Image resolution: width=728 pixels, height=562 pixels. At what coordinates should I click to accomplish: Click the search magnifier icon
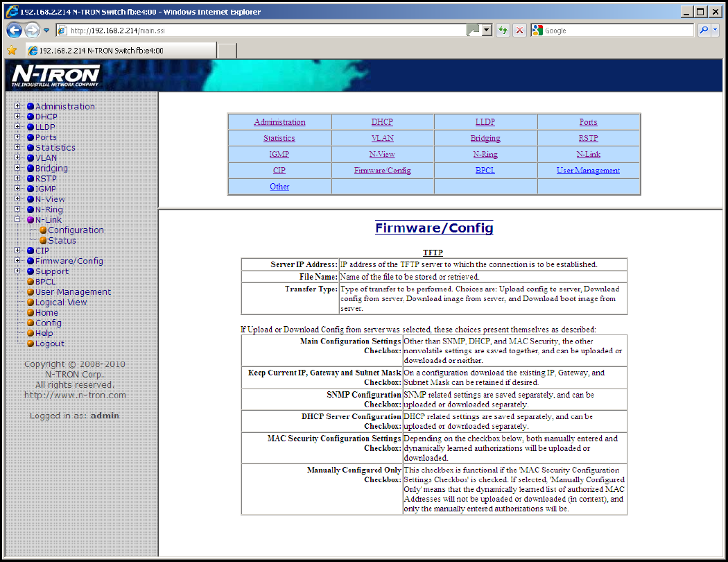[704, 31]
